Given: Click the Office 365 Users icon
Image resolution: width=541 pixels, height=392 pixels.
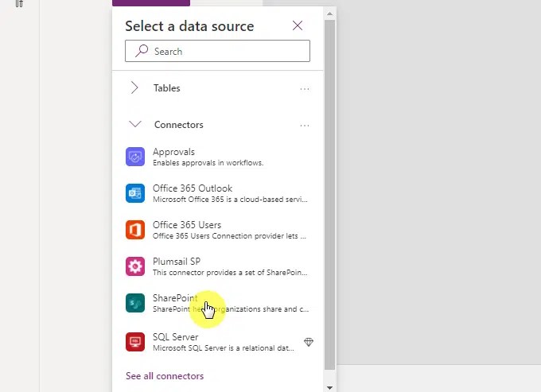Looking at the screenshot, I should pyautogui.click(x=135, y=230).
